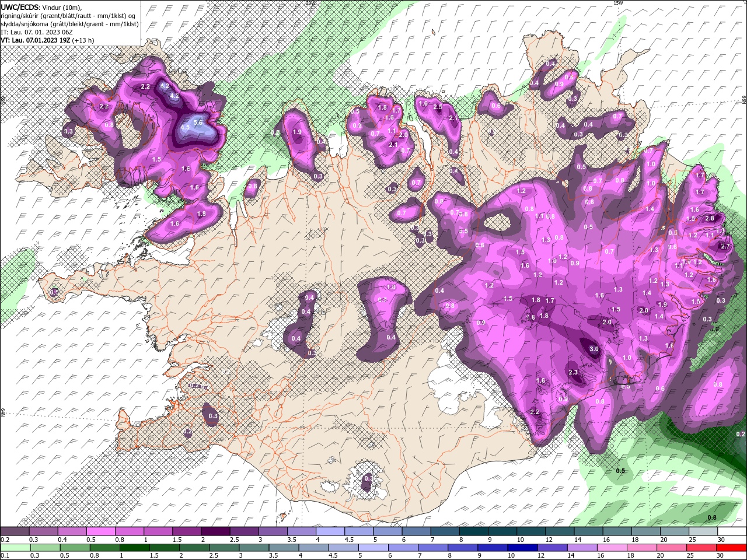Click the 2.3 snowfall value on the map
This screenshot has height=560, width=747.
point(573,372)
